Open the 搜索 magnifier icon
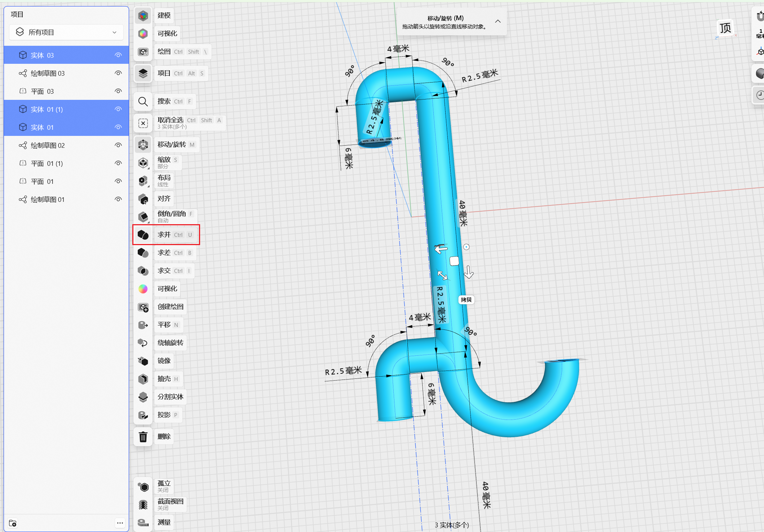764x532 pixels. [x=143, y=102]
